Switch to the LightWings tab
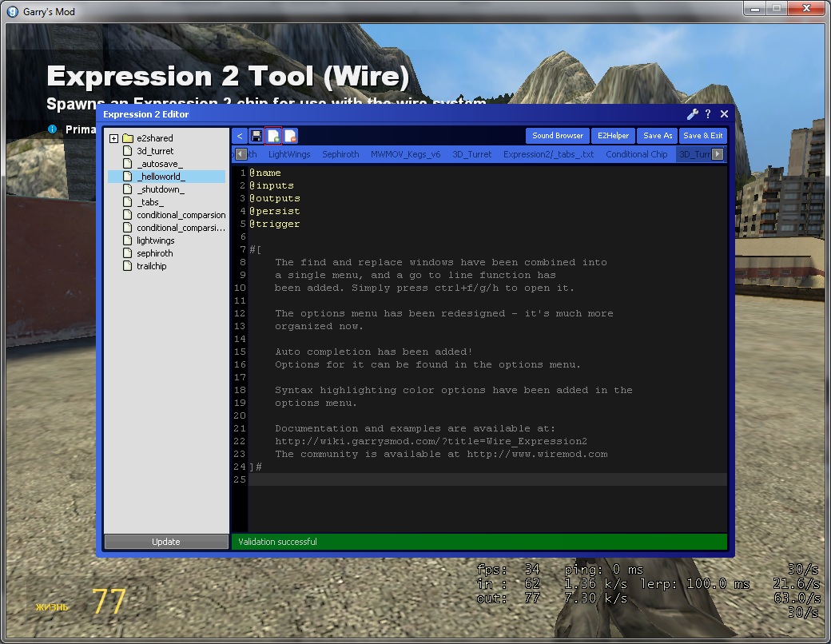831x644 pixels. [x=288, y=154]
